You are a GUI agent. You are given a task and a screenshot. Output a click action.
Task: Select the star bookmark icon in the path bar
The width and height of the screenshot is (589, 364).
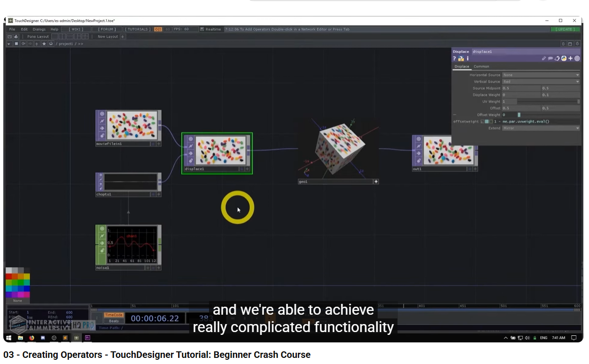pyautogui.click(x=44, y=44)
